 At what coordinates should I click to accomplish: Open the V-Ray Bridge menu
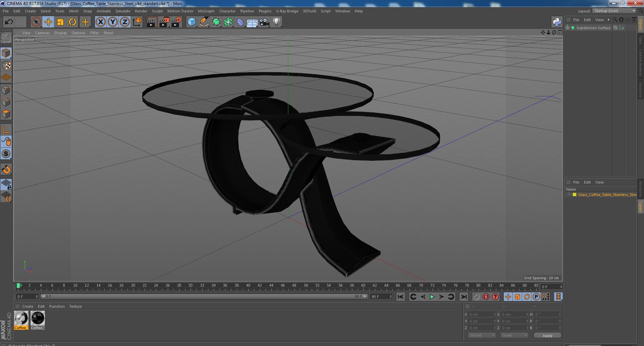pos(287,11)
